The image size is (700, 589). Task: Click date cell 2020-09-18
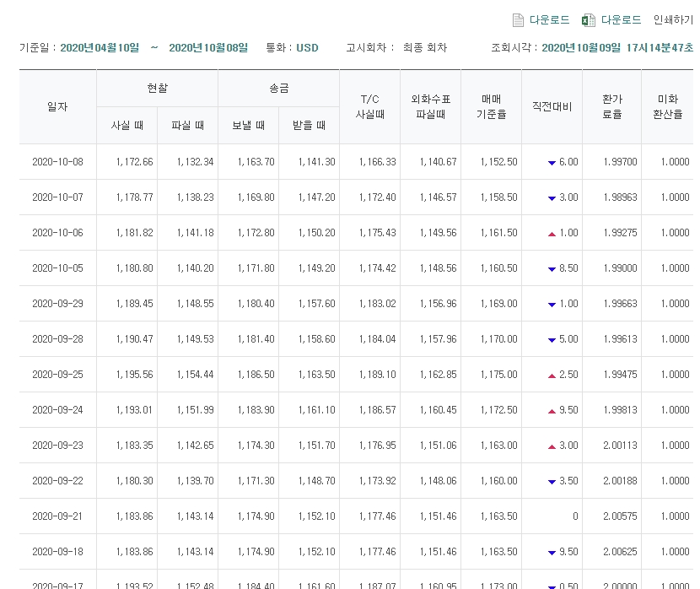point(57,552)
